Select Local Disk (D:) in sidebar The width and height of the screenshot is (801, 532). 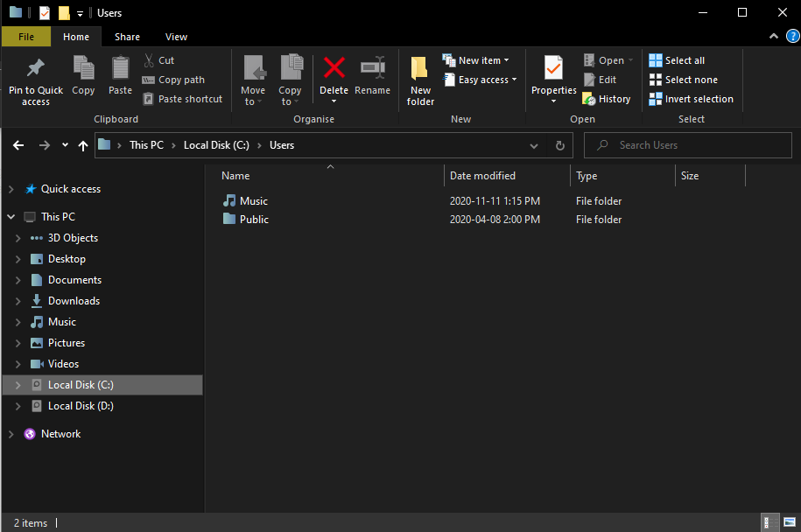pyautogui.click(x=81, y=406)
